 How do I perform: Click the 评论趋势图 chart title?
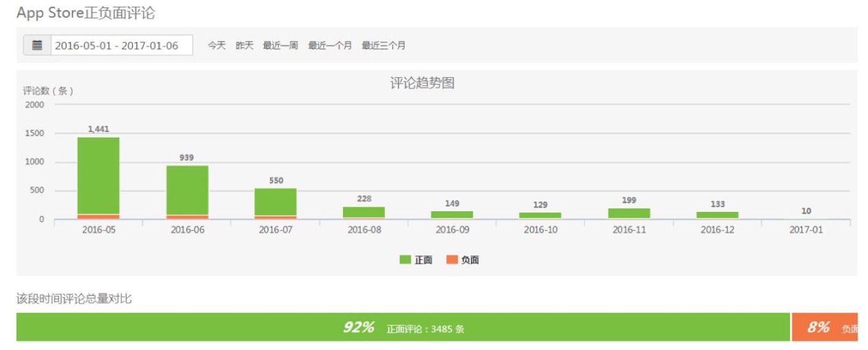422,84
